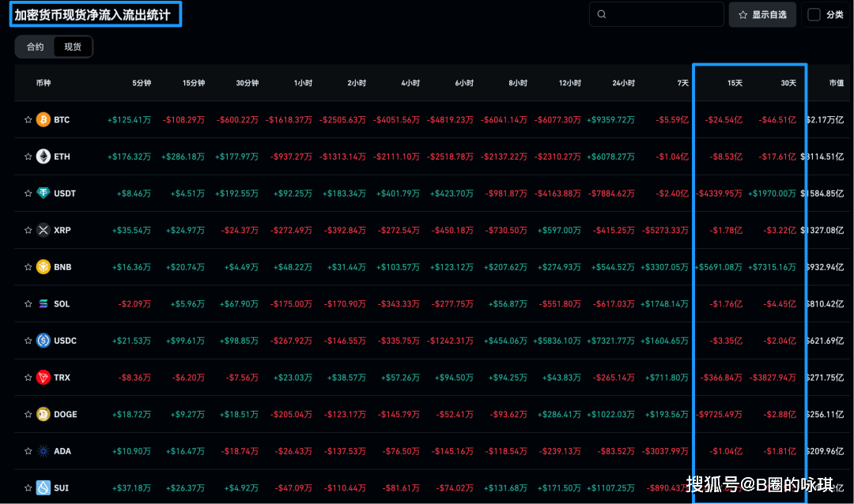The image size is (854, 504).
Task: Click the XRP coin icon
Action: [43, 230]
